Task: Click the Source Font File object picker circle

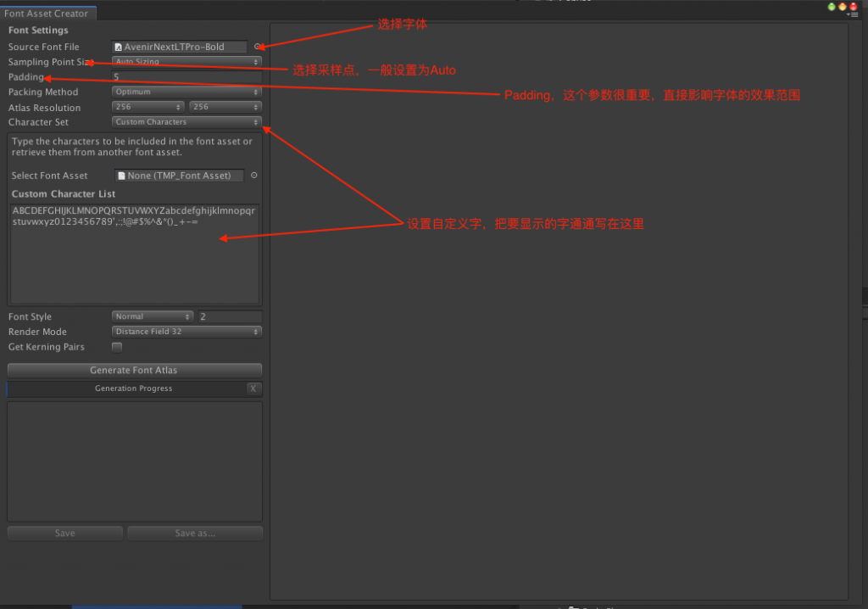Action: pyautogui.click(x=257, y=47)
